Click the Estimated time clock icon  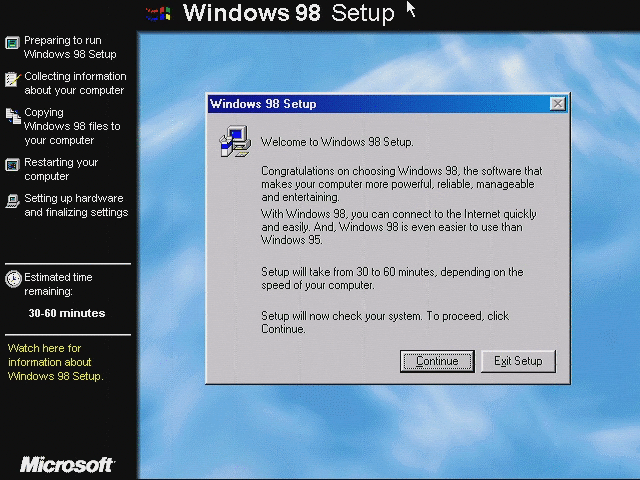pos(13,279)
